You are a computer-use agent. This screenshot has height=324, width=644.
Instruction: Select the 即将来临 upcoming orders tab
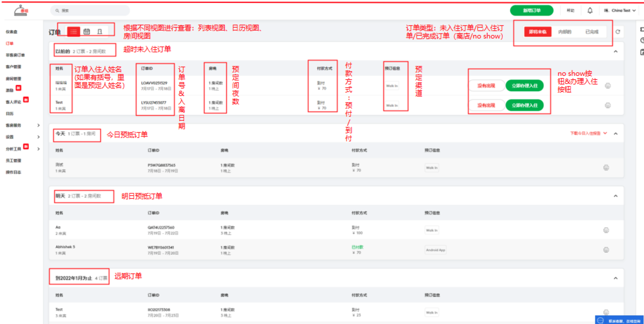pyautogui.click(x=538, y=32)
